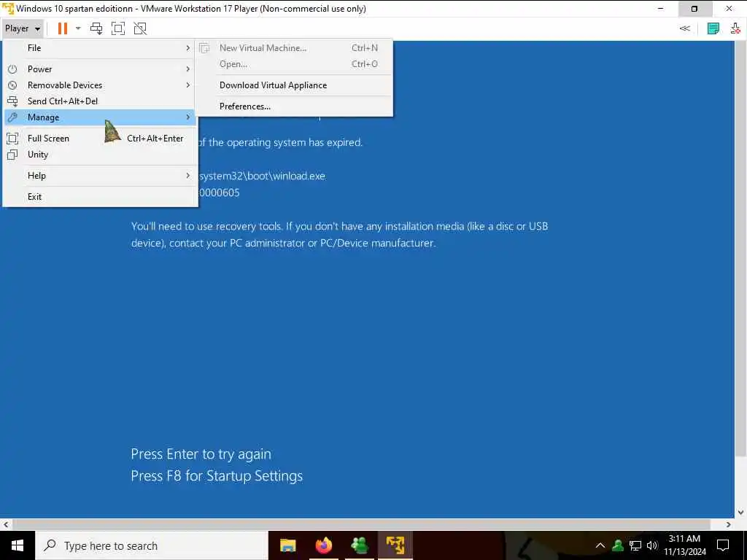Open the clock showing 3:11 AM

pos(684,545)
